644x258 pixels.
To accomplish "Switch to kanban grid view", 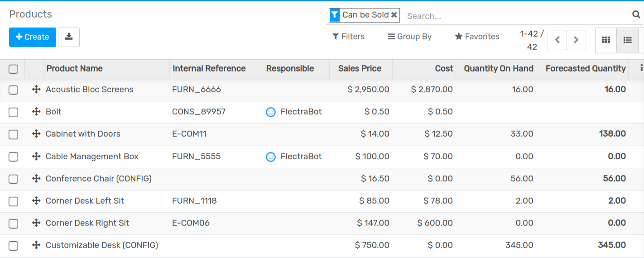I will pos(606,40).
